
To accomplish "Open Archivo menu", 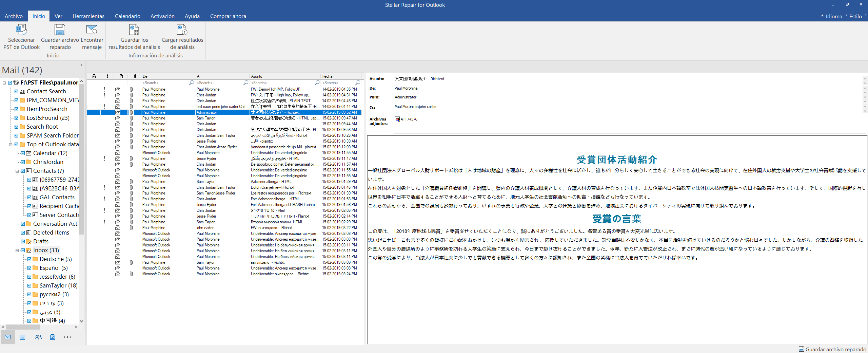I will pyautogui.click(x=14, y=16).
